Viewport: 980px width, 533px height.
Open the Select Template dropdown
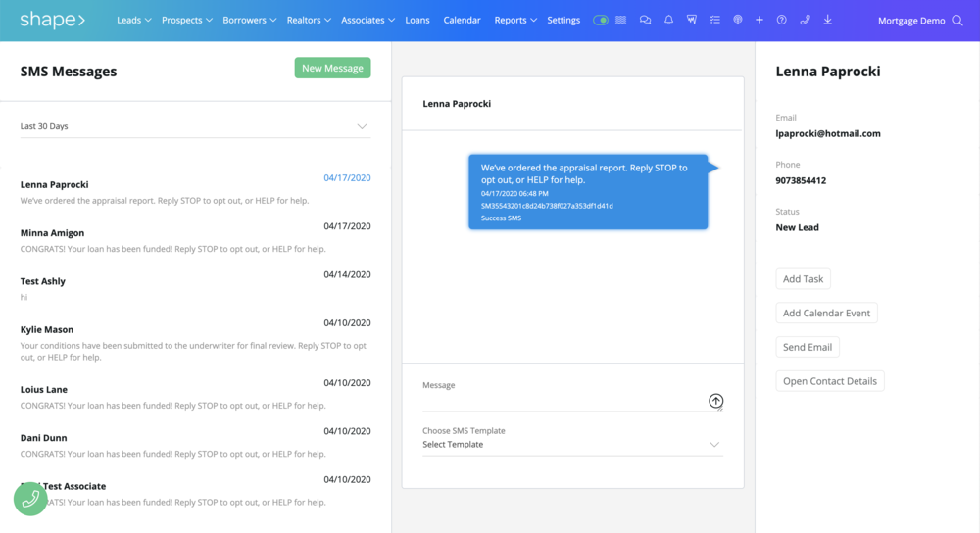click(x=572, y=444)
